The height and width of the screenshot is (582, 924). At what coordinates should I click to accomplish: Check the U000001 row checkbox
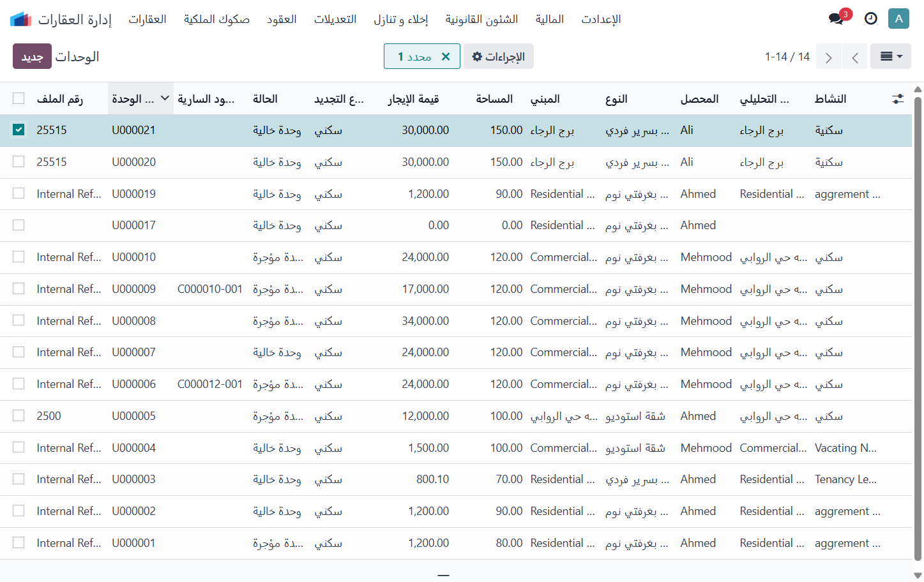19,542
